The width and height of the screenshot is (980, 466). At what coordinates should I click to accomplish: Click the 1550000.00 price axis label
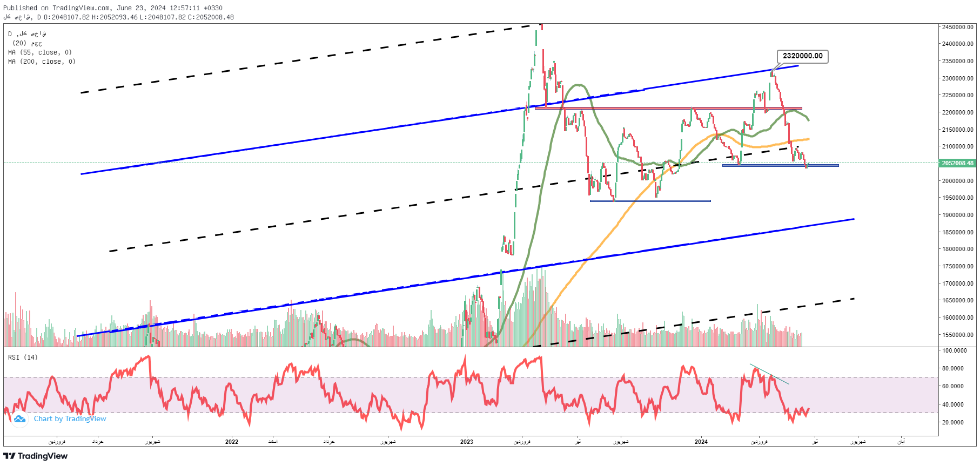pyautogui.click(x=958, y=335)
